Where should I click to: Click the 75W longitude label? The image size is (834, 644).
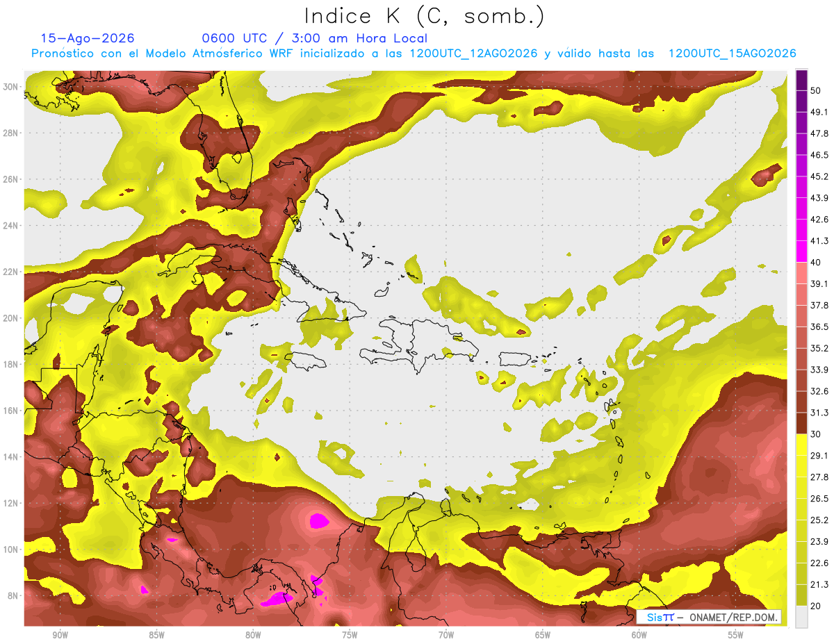coord(350,635)
